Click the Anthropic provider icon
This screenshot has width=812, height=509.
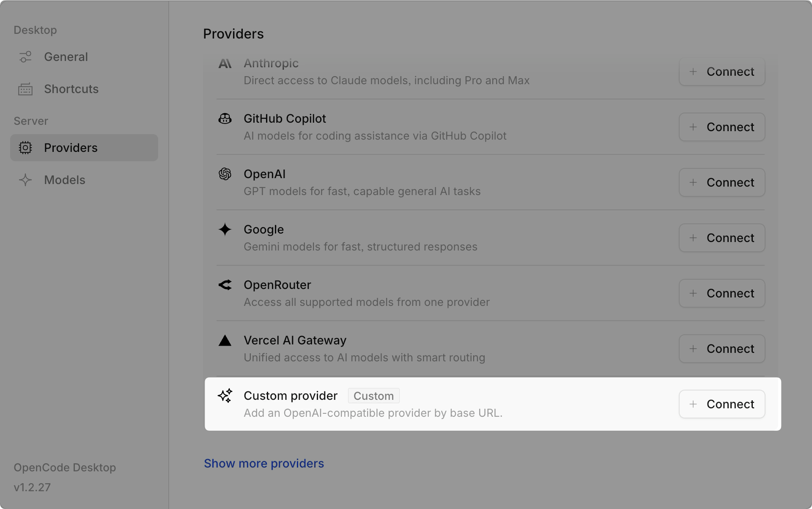click(225, 64)
